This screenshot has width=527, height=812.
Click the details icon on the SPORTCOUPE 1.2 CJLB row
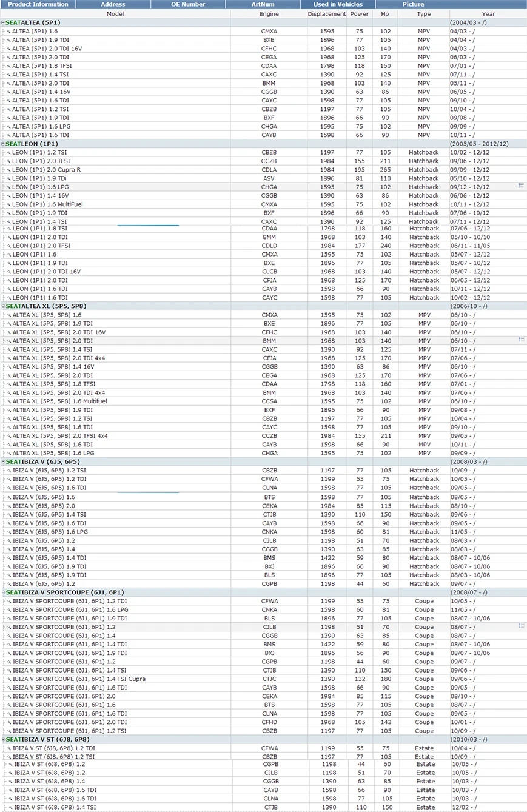[522, 625]
